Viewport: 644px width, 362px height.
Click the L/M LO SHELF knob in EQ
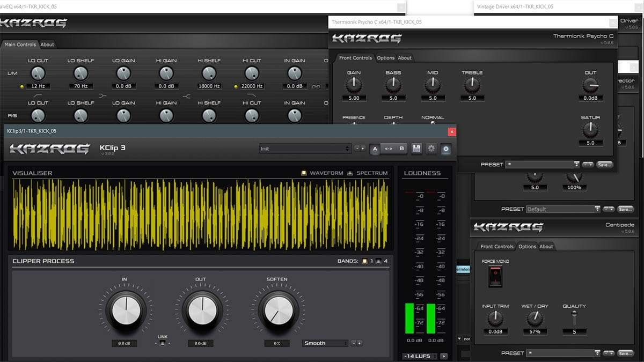(80, 73)
